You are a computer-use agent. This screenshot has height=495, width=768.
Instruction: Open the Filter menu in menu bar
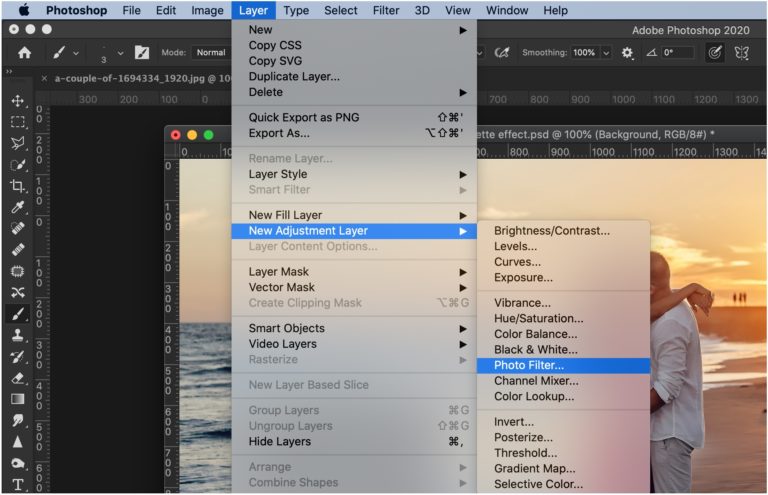pos(386,10)
